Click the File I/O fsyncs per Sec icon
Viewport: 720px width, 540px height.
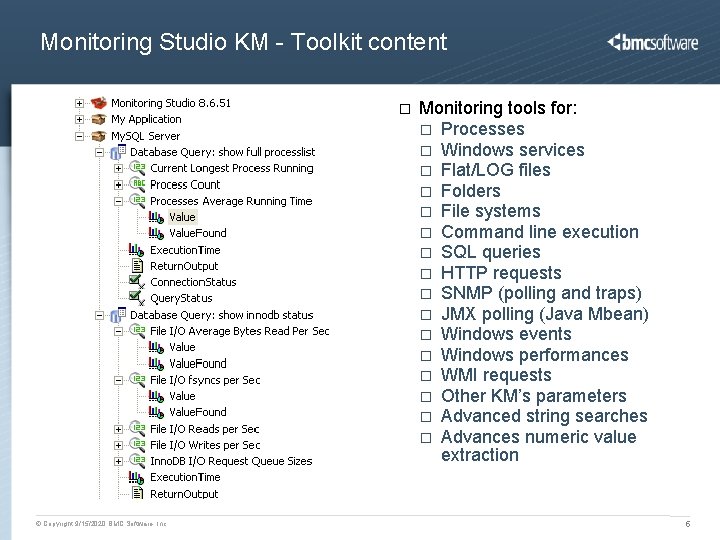tap(137, 380)
